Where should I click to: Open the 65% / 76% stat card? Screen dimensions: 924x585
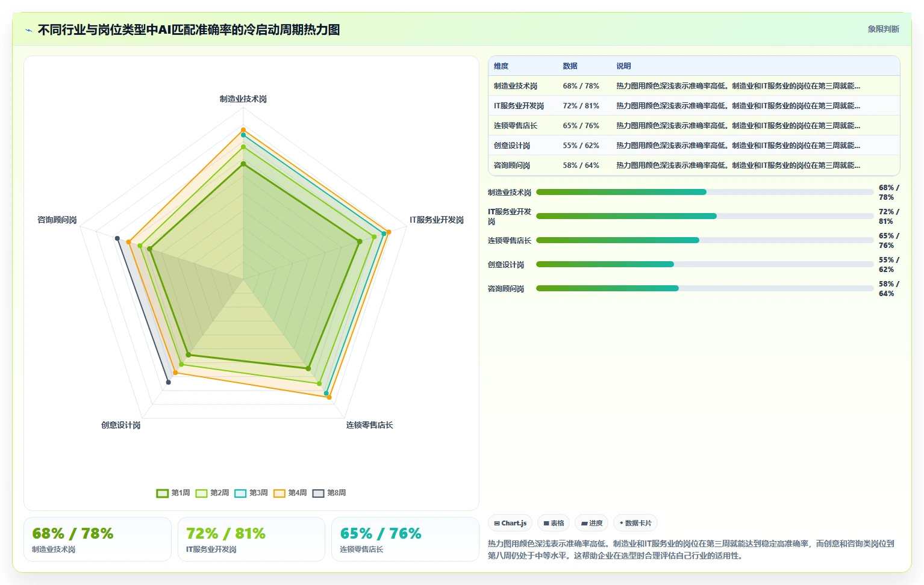click(x=405, y=539)
